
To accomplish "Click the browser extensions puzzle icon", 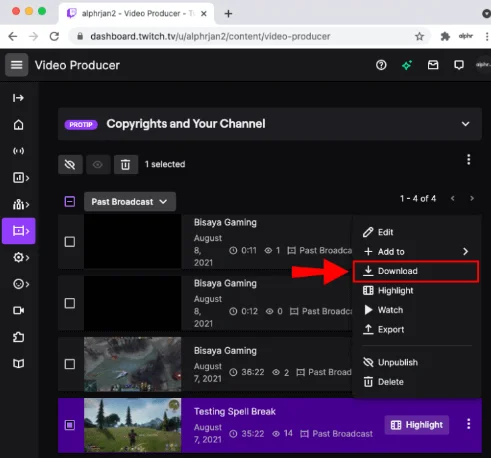I will (445, 36).
